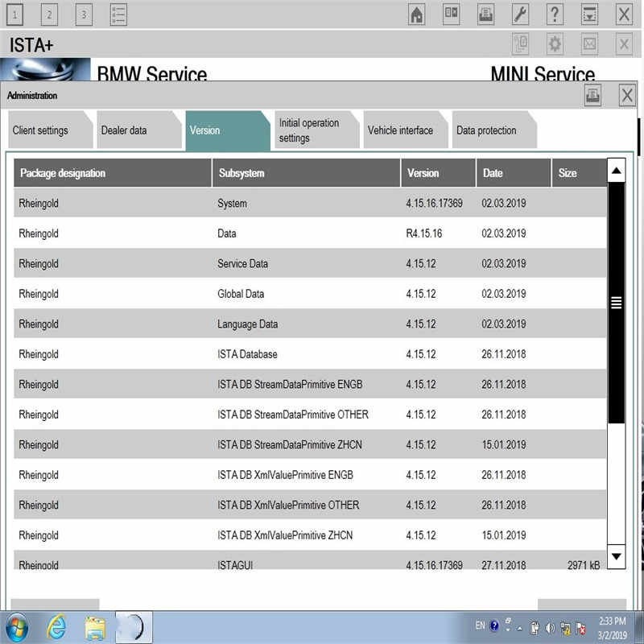Click the numbered box 2 icon
The height and width of the screenshot is (644, 644).
pyautogui.click(x=49, y=14)
